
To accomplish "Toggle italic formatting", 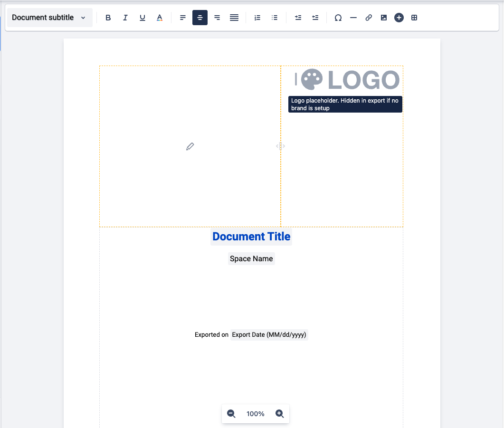I will click(x=125, y=18).
